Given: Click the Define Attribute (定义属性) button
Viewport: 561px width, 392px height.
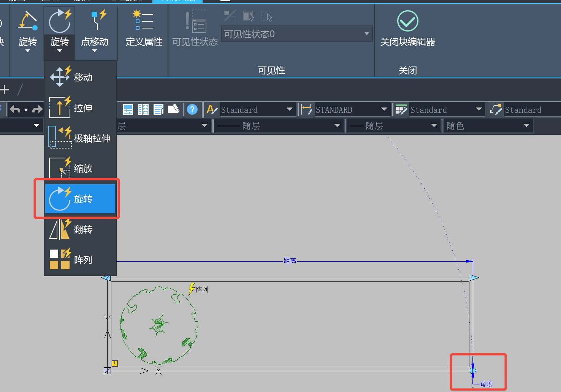Looking at the screenshot, I should pyautogui.click(x=144, y=29).
